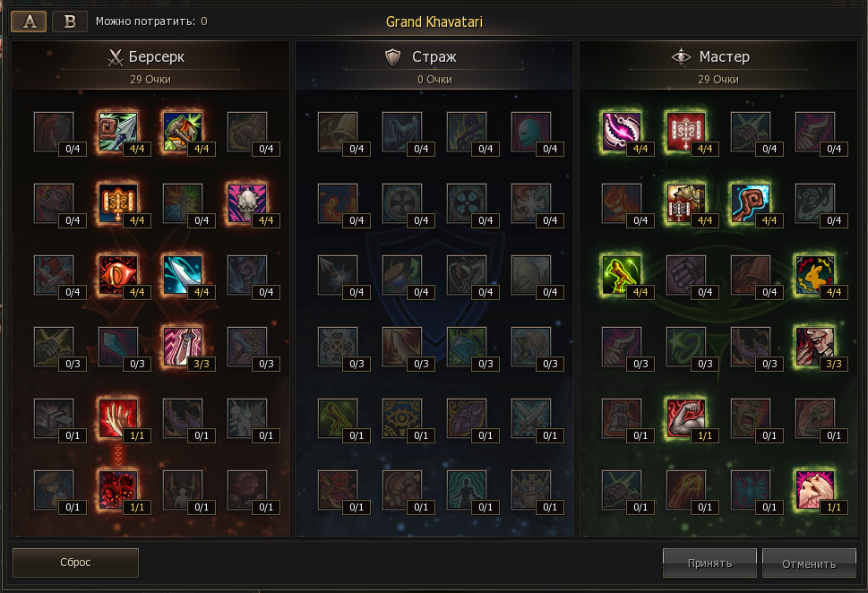This screenshot has width=868, height=593.
Task: Click the red scroll skill in Мастер
Action: point(685,131)
